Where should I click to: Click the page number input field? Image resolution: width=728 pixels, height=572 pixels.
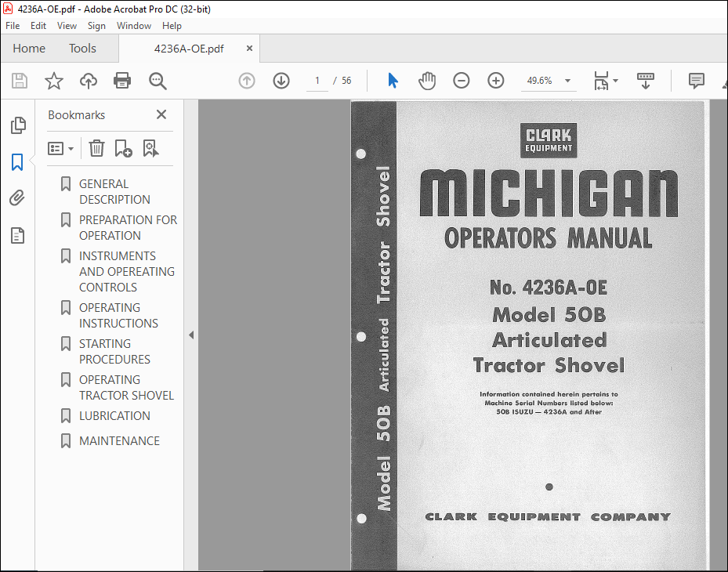317,81
